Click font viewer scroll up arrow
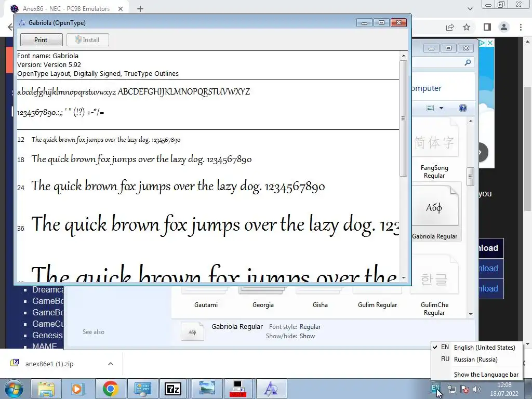The height and width of the screenshot is (399, 532). click(x=403, y=56)
